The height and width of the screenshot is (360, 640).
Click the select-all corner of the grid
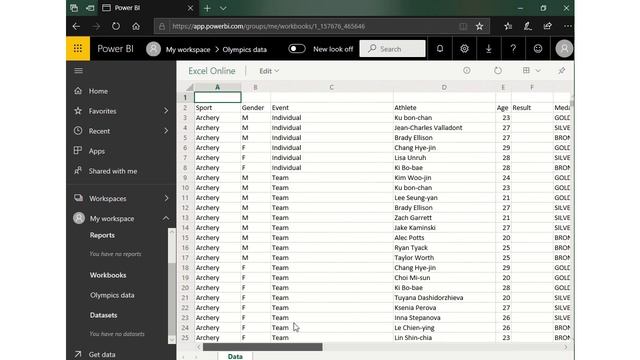point(189,87)
